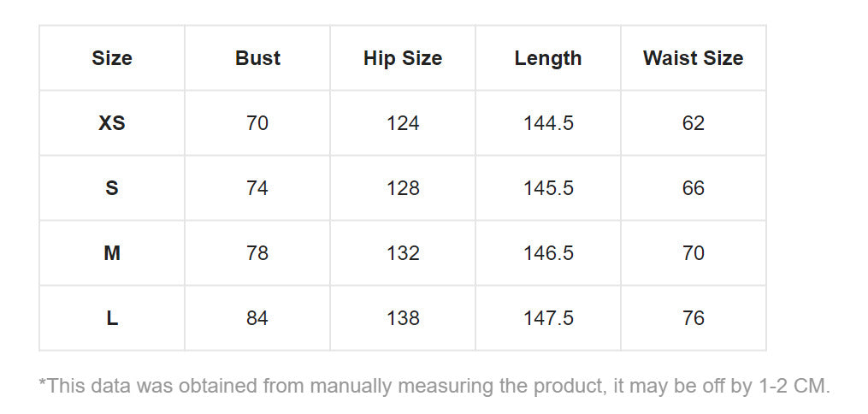Select hip size value 124
Image resolution: width=868 pixels, height=414 pixels.
tap(403, 123)
